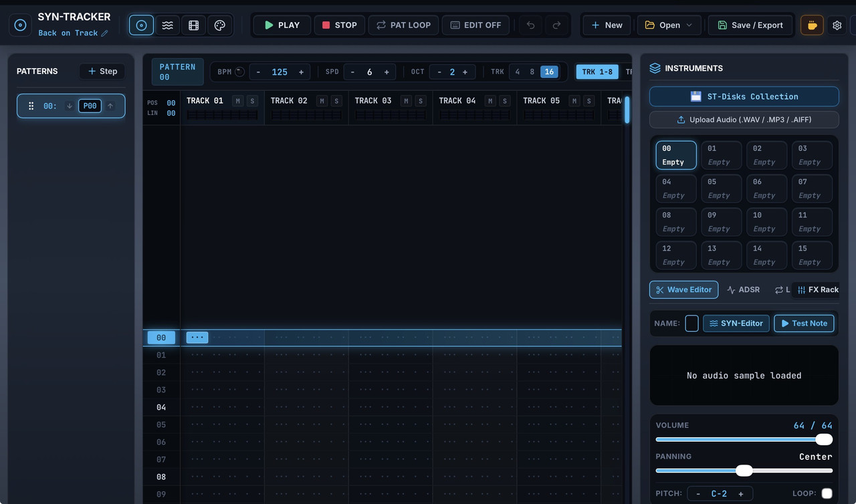The width and height of the screenshot is (856, 504).
Task: Enable the LOOP checkbox
Action: pos(827,493)
